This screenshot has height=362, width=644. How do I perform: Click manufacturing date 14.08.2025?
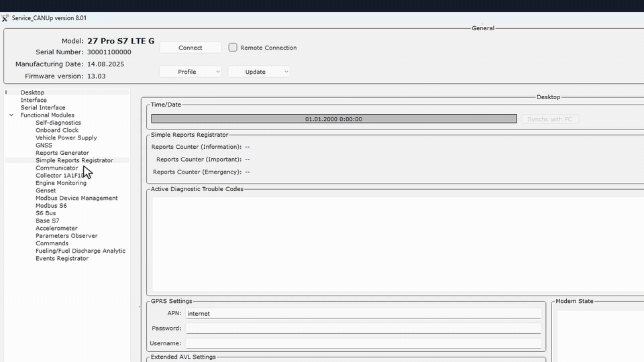[105, 64]
